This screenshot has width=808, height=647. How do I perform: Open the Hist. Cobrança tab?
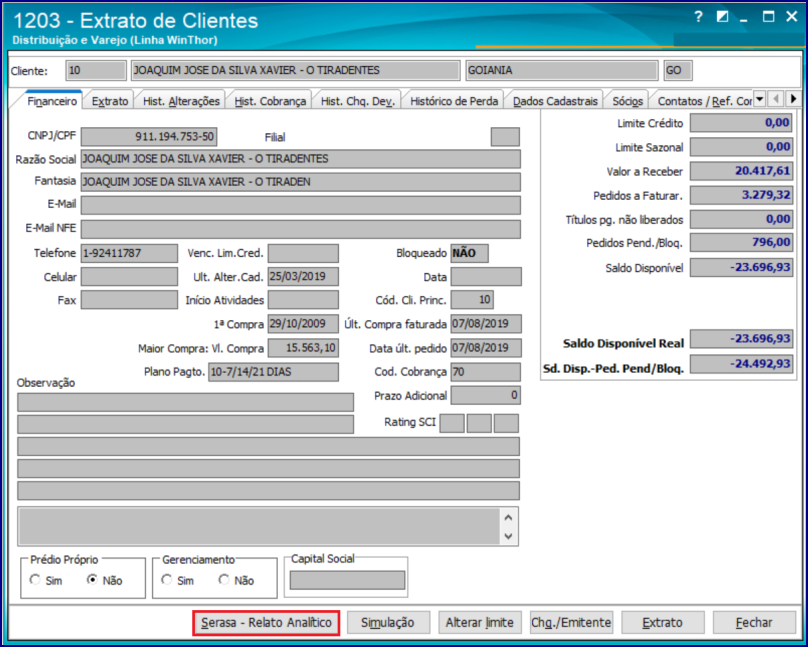tap(270, 101)
